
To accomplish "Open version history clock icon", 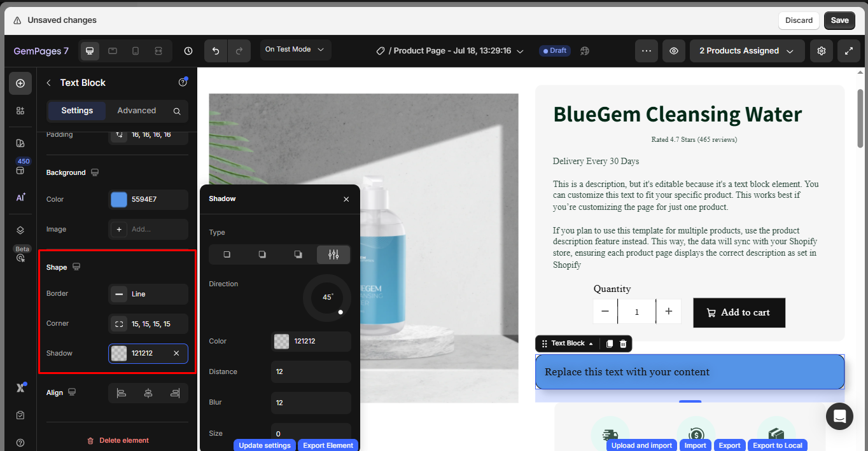I will click(x=188, y=51).
